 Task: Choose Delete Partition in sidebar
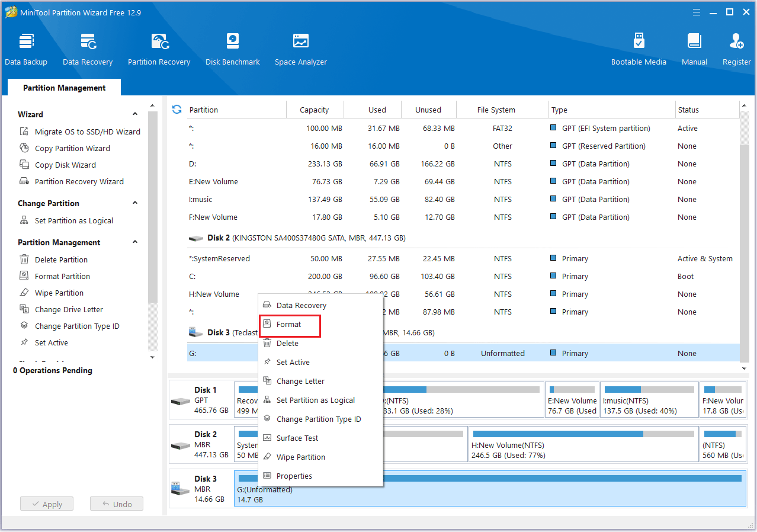(x=54, y=259)
